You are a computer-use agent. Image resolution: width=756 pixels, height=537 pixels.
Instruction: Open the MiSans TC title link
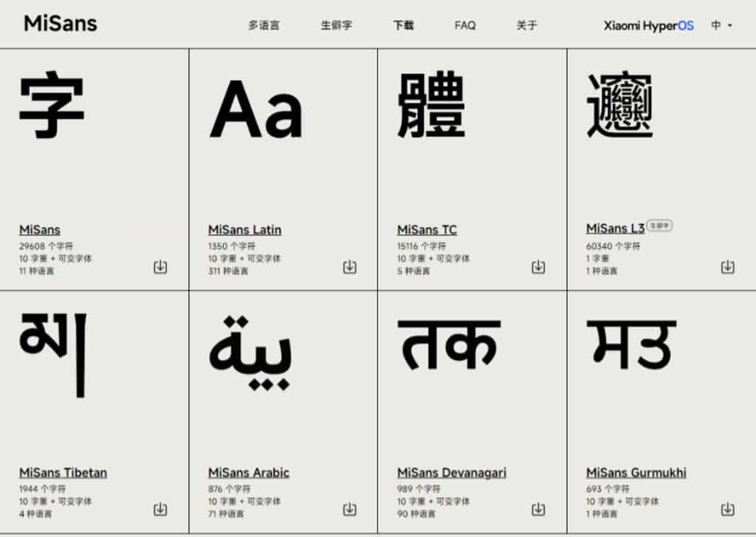coord(427,229)
